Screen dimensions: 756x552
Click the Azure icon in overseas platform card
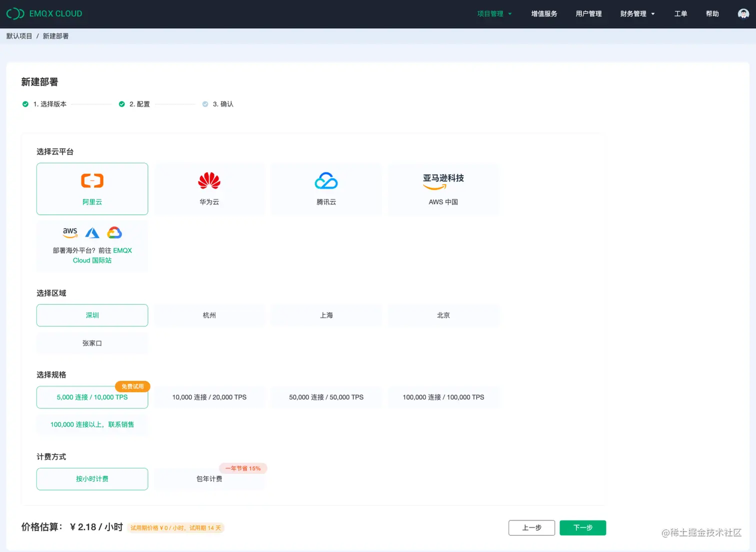click(x=92, y=232)
